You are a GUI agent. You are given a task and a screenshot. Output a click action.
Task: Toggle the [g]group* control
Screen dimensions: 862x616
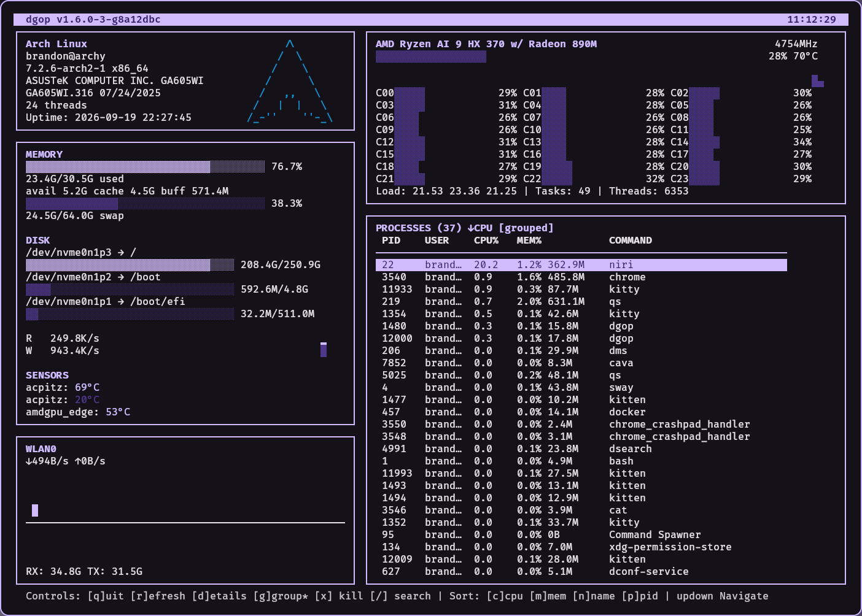pos(281,596)
